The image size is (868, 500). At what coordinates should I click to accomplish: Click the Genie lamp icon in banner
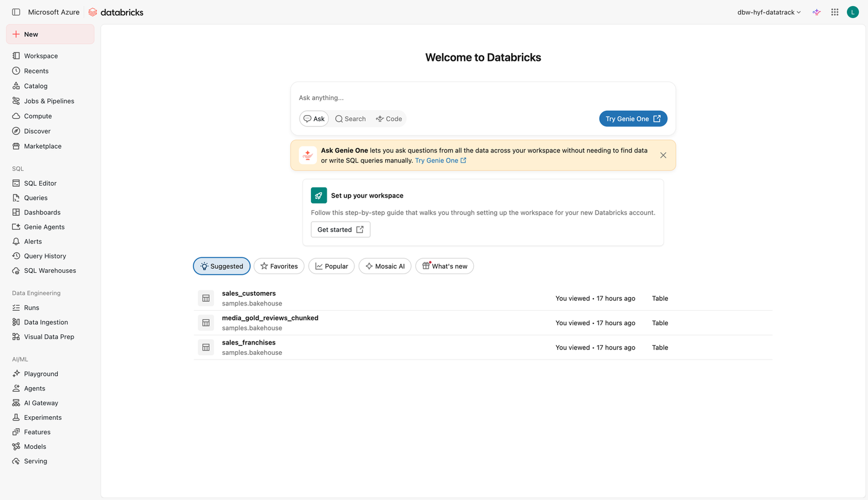pos(308,155)
